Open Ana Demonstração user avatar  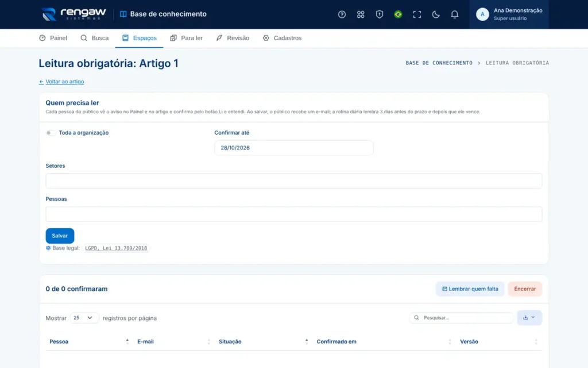click(482, 14)
